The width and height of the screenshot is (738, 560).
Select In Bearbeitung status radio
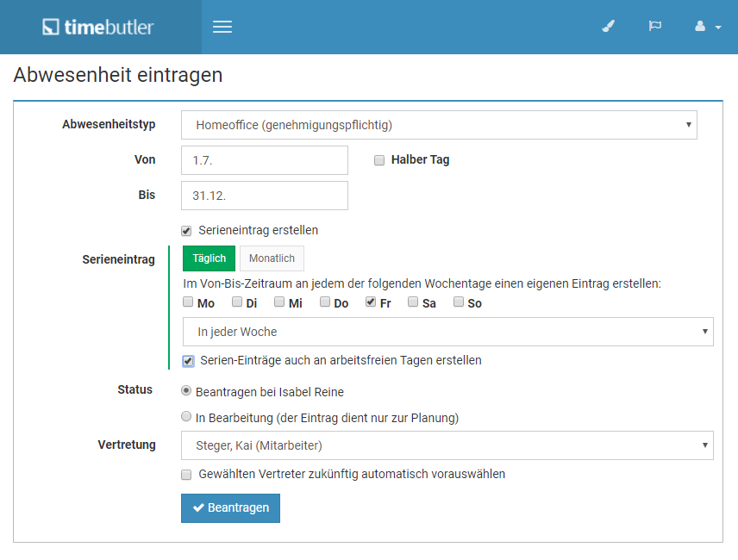(186, 417)
